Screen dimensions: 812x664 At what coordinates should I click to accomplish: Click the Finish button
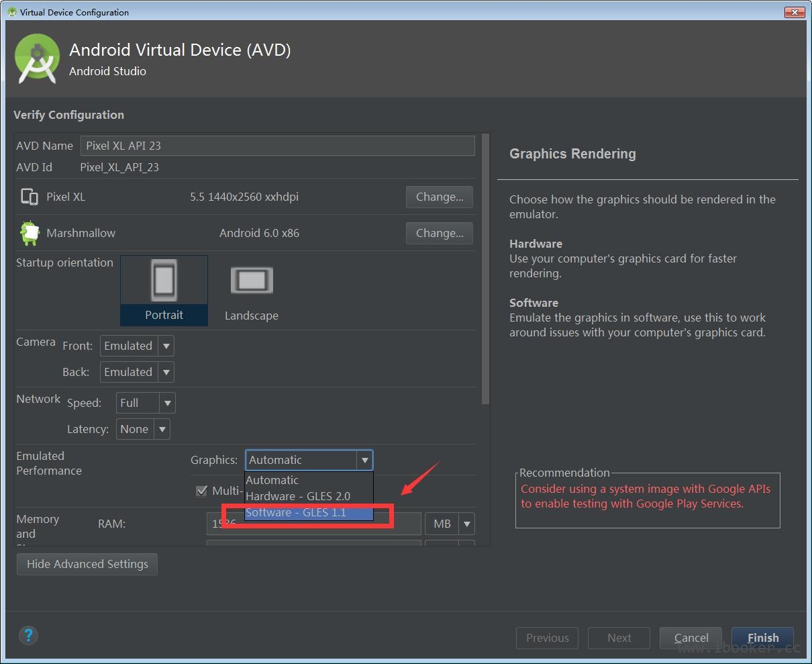[x=762, y=638]
